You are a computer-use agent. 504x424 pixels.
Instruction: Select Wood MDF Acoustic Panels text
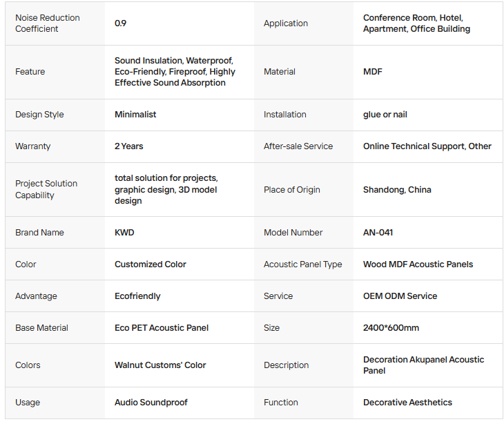click(418, 264)
